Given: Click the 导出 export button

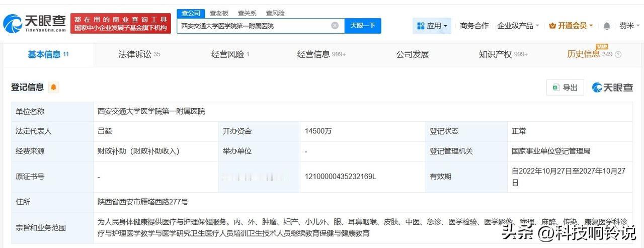Looking at the screenshot, I should (x=565, y=88).
